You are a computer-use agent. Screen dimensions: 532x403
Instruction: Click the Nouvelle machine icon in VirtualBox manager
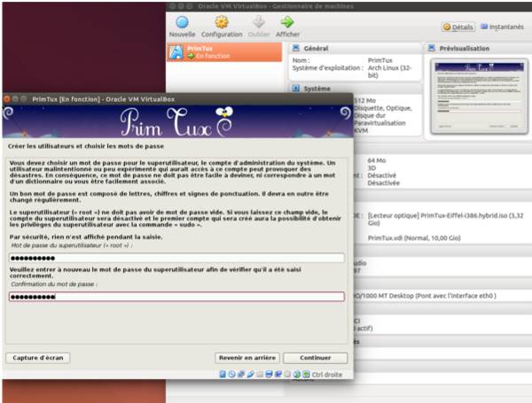(182, 22)
